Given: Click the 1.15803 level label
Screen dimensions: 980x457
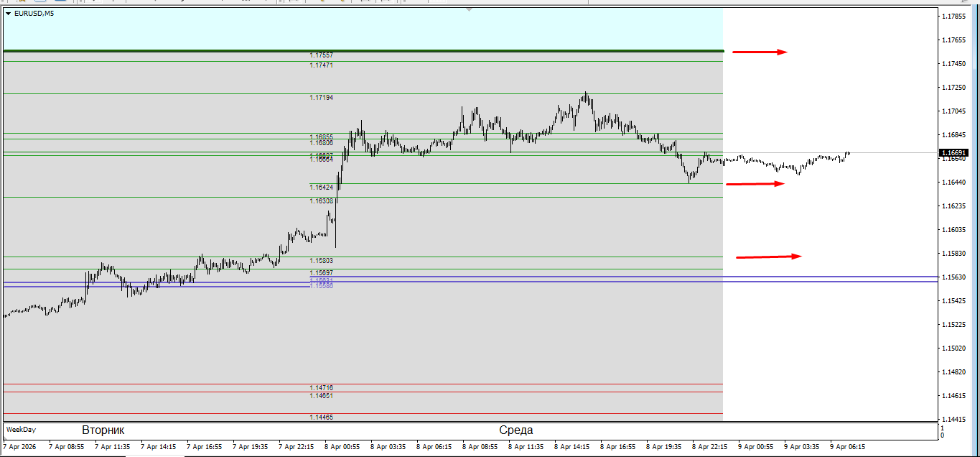Looking at the screenshot, I should (x=321, y=261).
